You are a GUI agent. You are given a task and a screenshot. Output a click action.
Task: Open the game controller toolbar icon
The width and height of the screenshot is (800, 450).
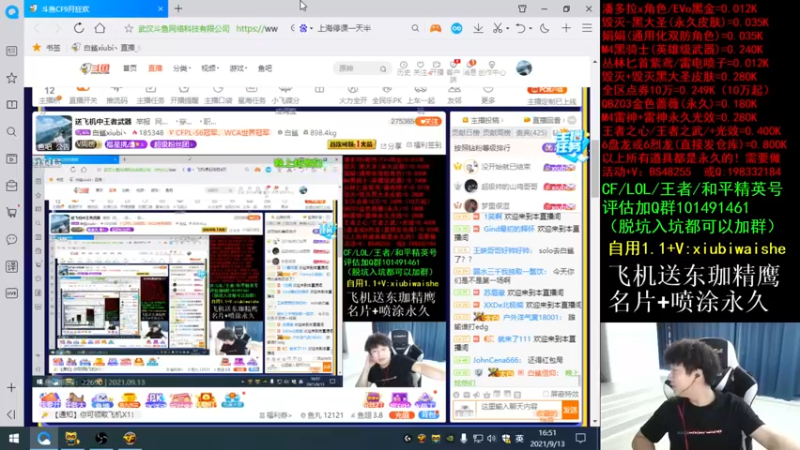pos(435,29)
